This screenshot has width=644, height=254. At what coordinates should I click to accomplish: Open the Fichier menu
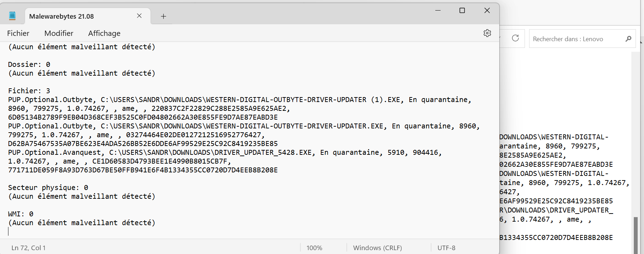[18, 33]
